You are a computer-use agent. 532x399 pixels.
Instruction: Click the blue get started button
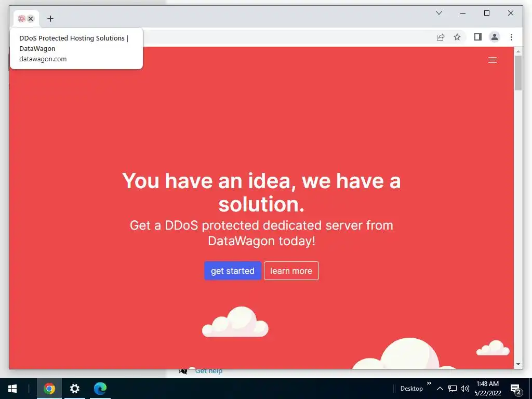[232, 271]
